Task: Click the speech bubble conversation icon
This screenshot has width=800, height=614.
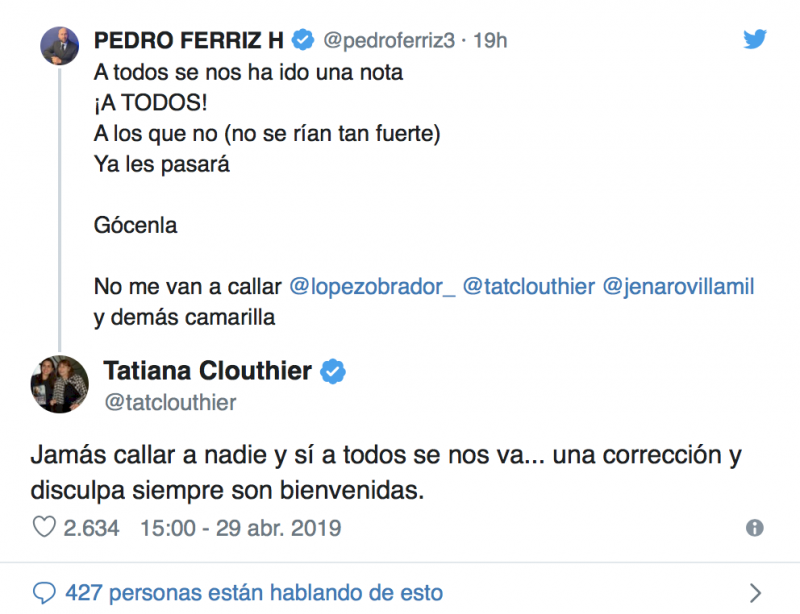Action: tap(43, 592)
